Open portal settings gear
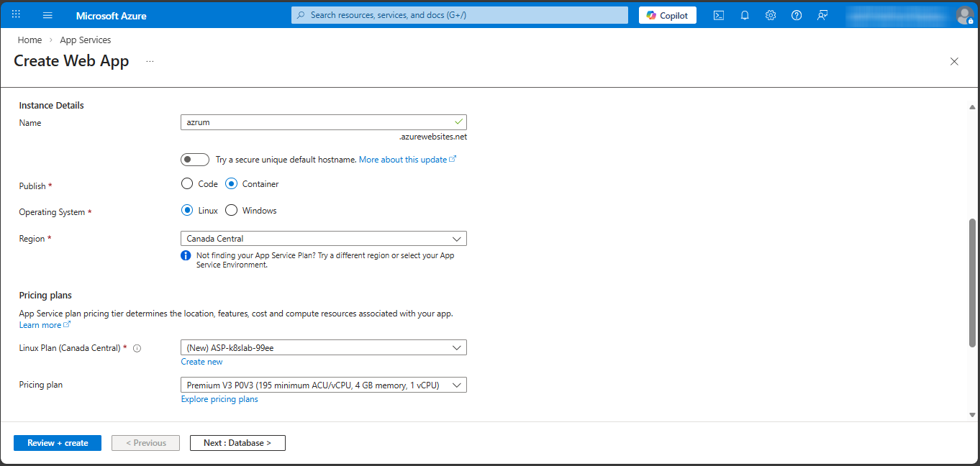The width and height of the screenshot is (980, 466). coord(771,15)
